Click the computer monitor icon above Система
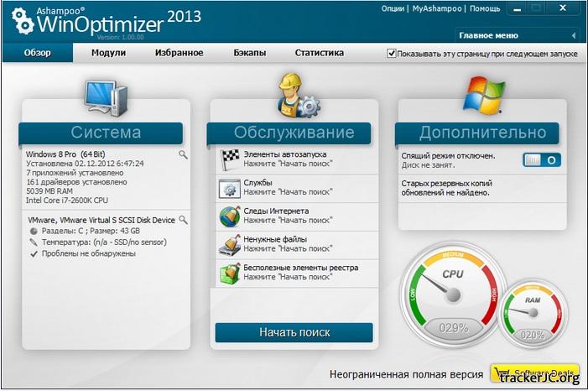The image size is (588, 391). pyautogui.click(x=107, y=97)
